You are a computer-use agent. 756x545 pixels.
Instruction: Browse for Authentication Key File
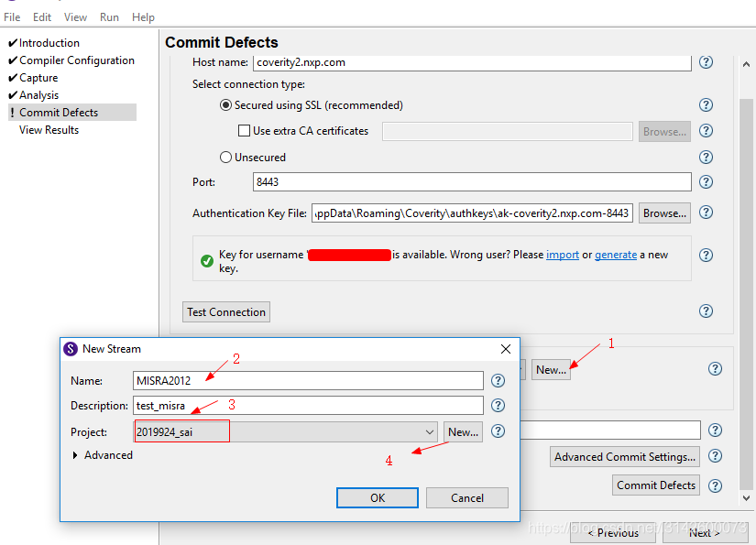[664, 213]
